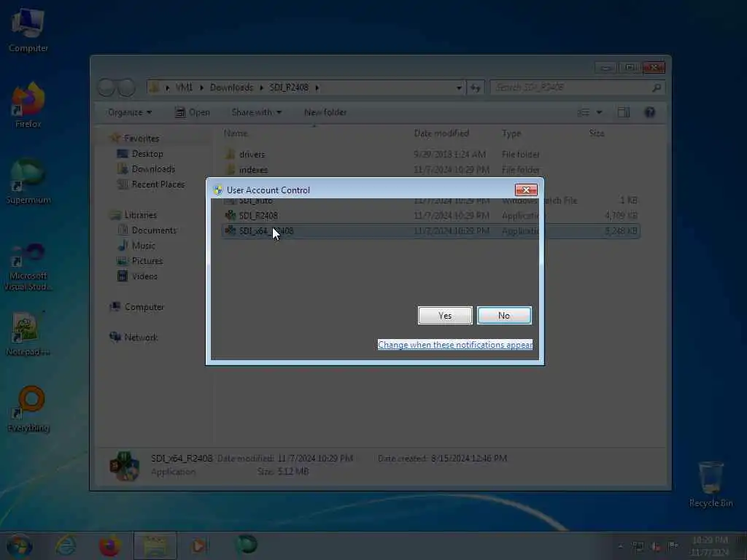
Task: Click the Explorer help question mark icon
Action: (x=650, y=112)
